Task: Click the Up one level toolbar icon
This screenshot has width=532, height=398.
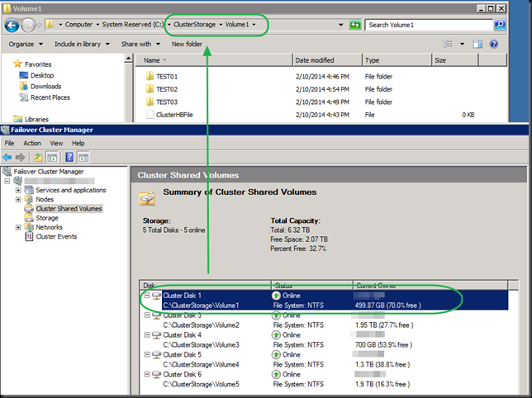Action: pyautogui.click(x=38, y=158)
